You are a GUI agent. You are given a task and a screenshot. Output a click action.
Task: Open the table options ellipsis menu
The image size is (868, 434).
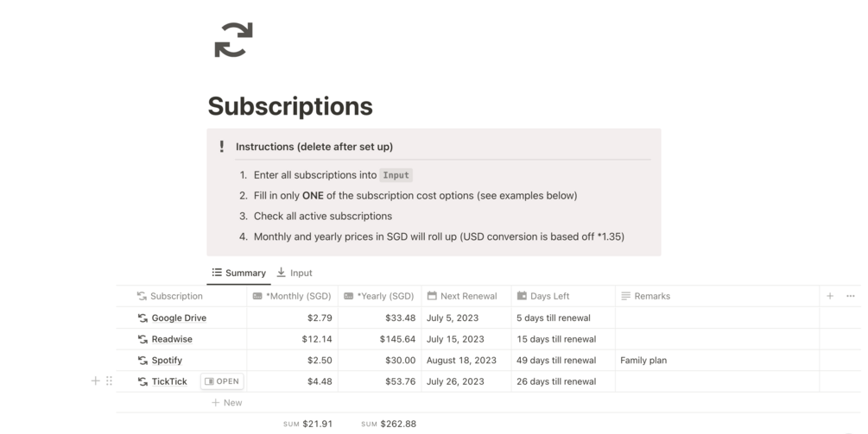point(851,296)
